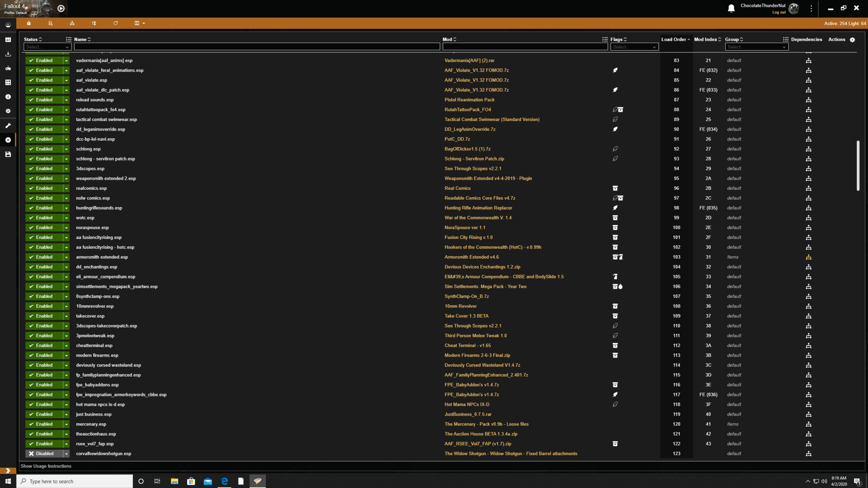
Task: Launch Fallout 4 with the play button
Action: click(61, 9)
